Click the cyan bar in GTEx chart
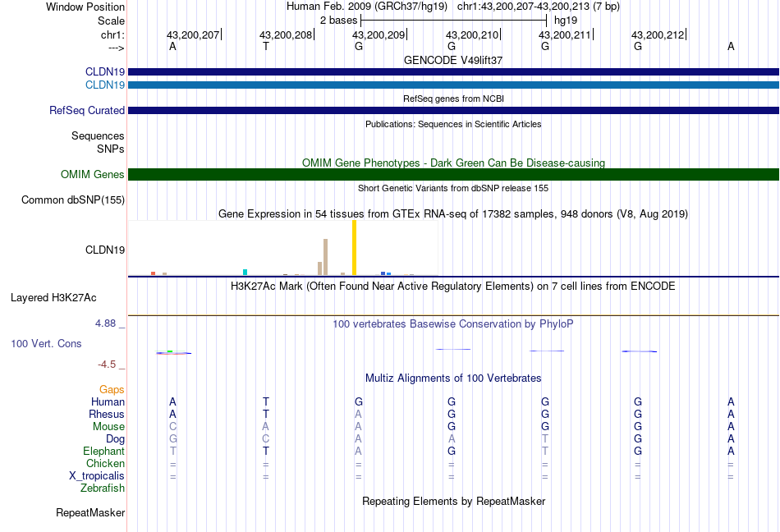 point(245,272)
